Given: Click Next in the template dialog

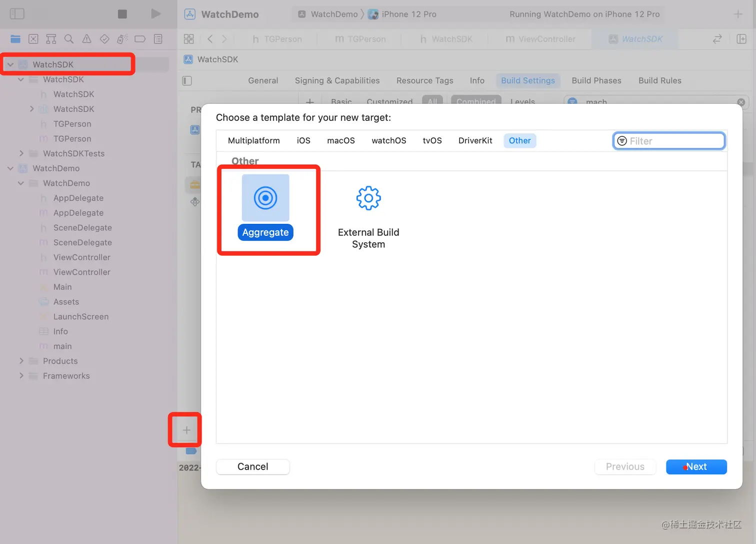Looking at the screenshot, I should point(696,467).
